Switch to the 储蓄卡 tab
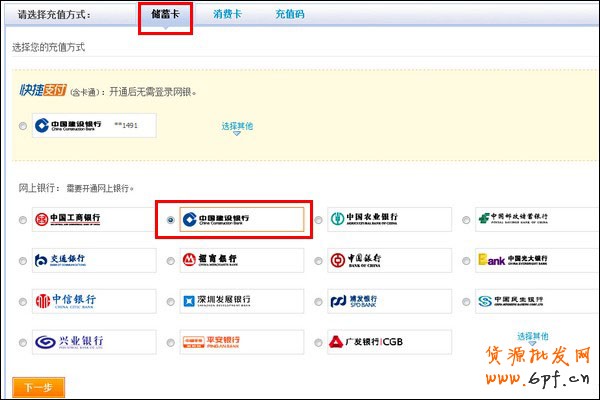 (165, 15)
